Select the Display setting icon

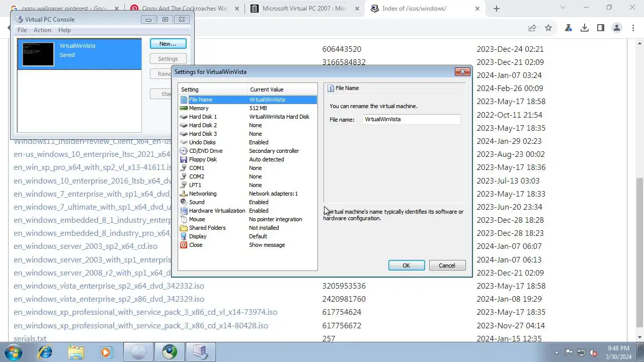pyautogui.click(x=184, y=236)
